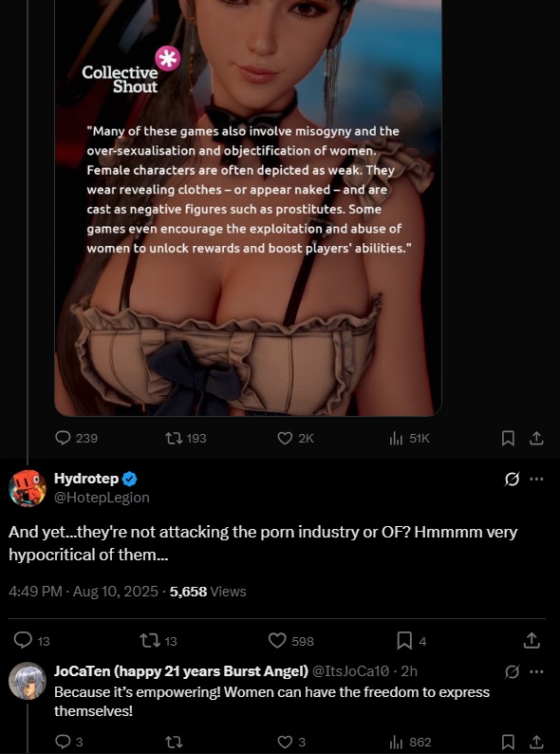Like the post with 2K likes
Viewport: 560px width, 754px height.
pos(295,438)
